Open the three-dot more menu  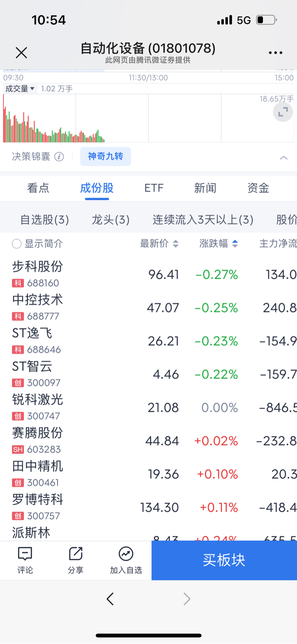coord(275,53)
